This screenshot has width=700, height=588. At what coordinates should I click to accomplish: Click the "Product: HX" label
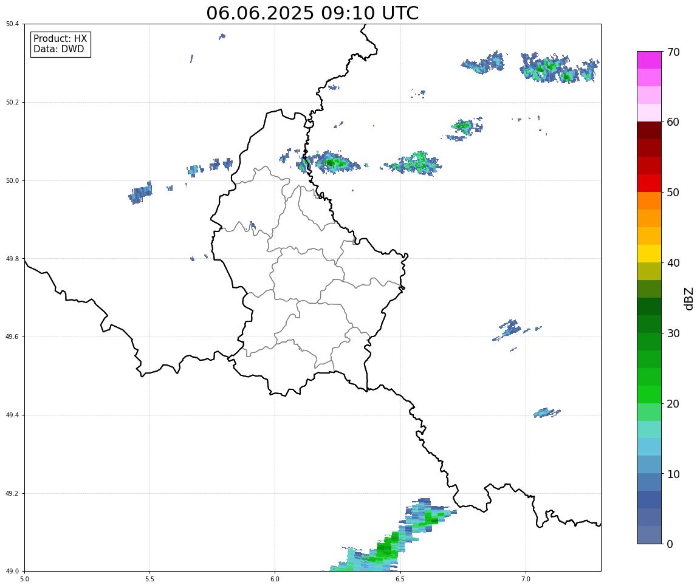(x=60, y=38)
